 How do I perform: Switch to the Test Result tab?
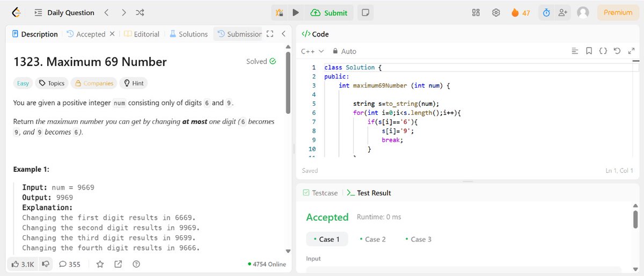pos(369,193)
